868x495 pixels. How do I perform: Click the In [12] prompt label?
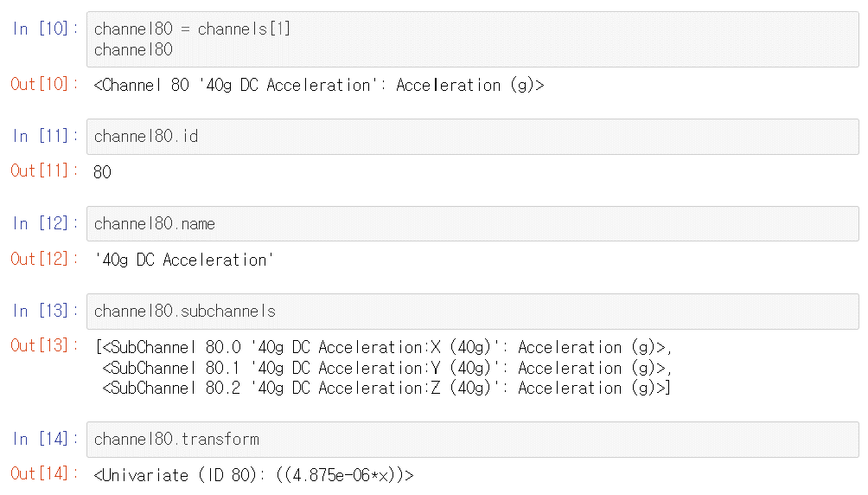click(x=45, y=224)
